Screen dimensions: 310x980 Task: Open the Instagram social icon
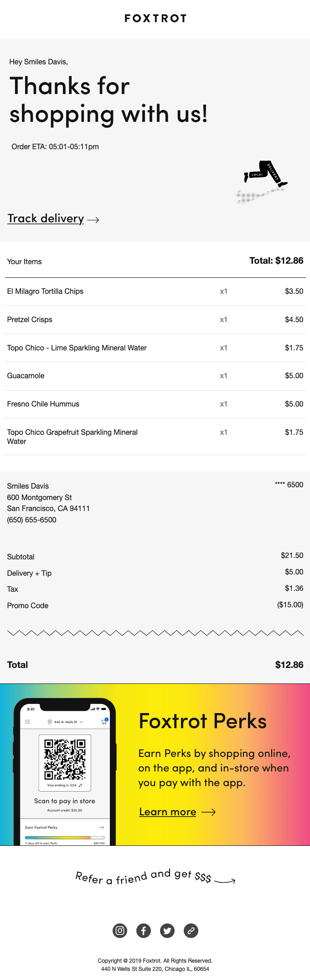coord(120,930)
